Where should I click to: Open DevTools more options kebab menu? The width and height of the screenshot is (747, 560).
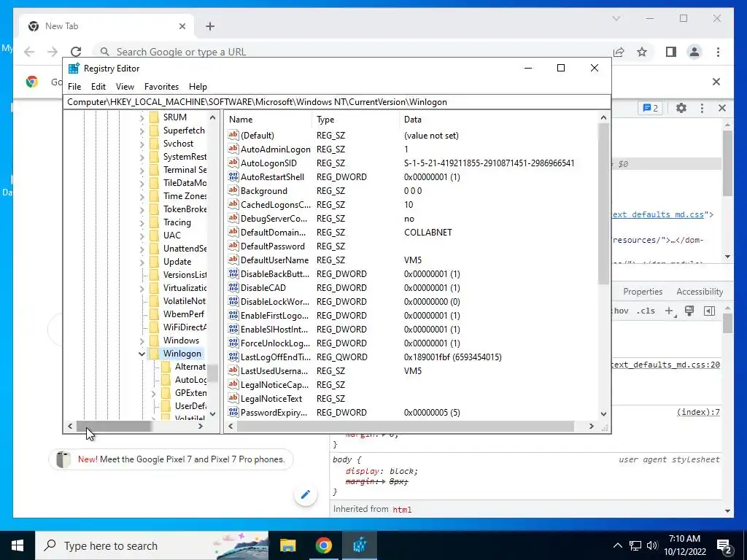702,108
